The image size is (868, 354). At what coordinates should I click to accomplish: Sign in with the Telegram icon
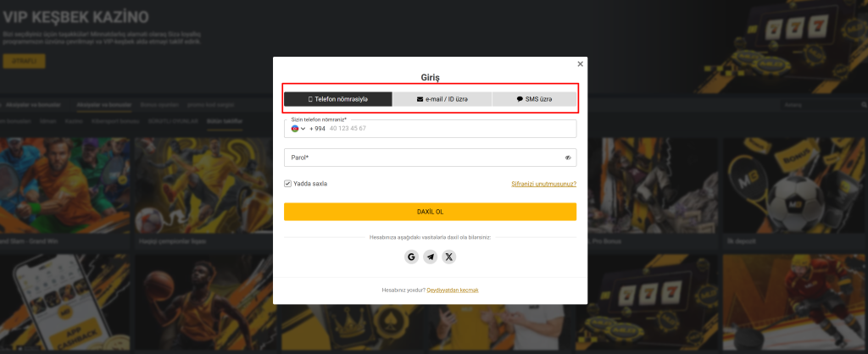(x=430, y=257)
